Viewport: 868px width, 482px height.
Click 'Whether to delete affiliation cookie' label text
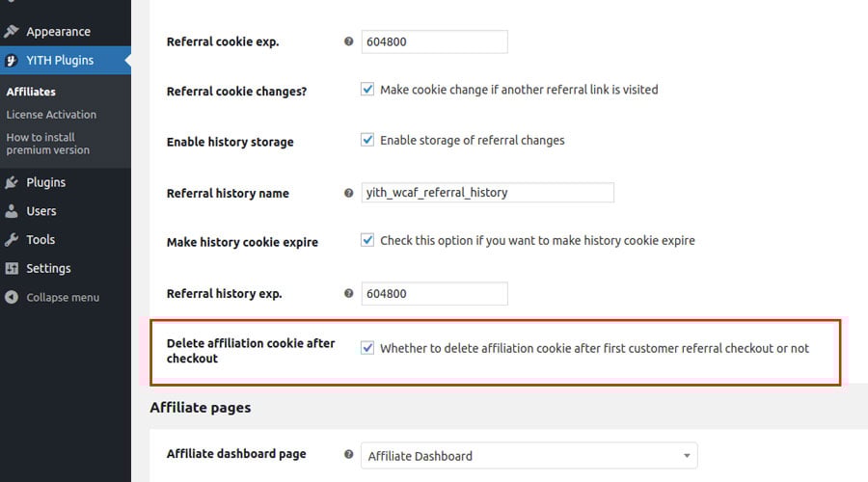pos(594,348)
